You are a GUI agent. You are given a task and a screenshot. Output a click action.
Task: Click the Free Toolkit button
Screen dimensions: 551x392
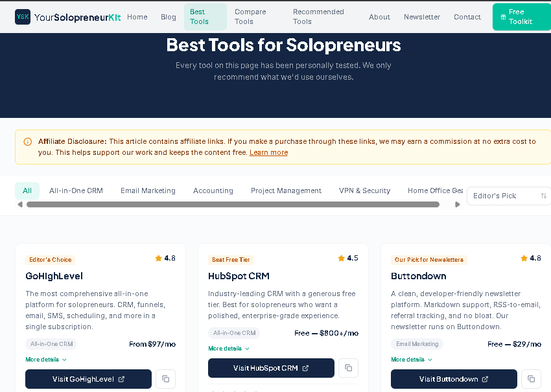tap(521, 16)
